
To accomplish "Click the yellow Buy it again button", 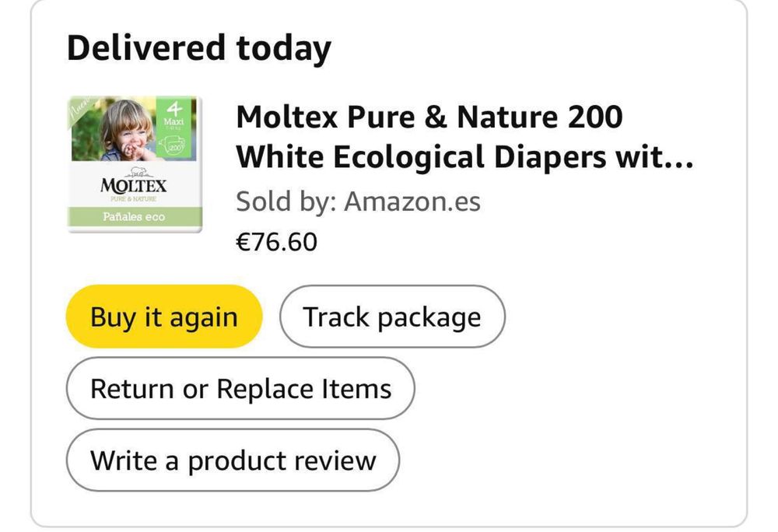I will [x=163, y=317].
